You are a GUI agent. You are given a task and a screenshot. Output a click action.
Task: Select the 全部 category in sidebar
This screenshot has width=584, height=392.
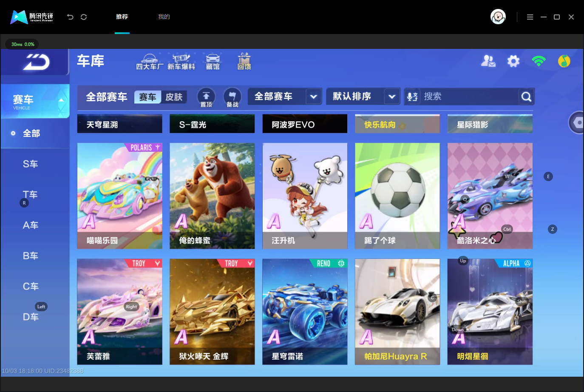coord(35,134)
